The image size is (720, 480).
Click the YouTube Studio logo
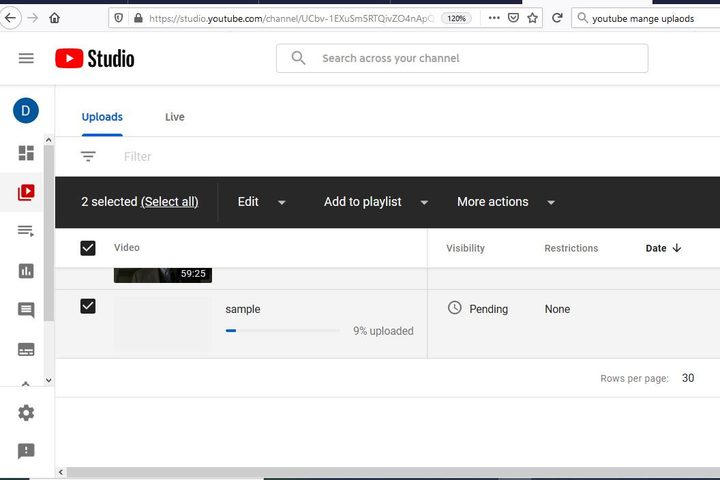tap(95, 58)
